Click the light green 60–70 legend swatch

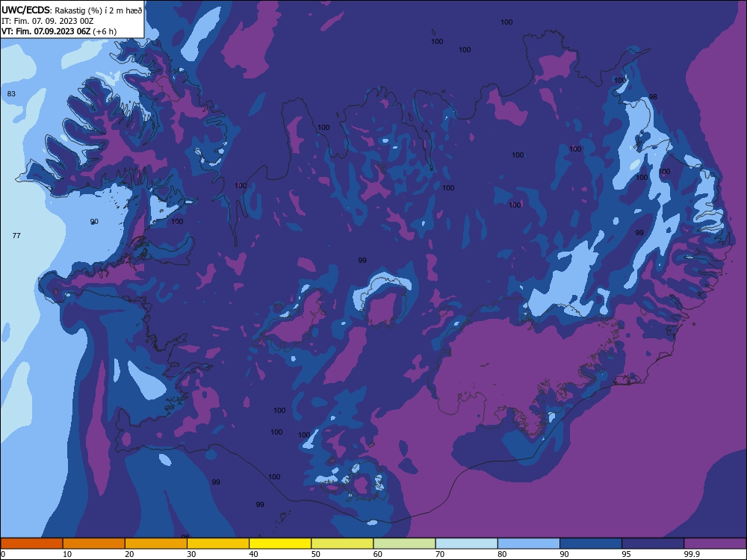pos(404,544)
